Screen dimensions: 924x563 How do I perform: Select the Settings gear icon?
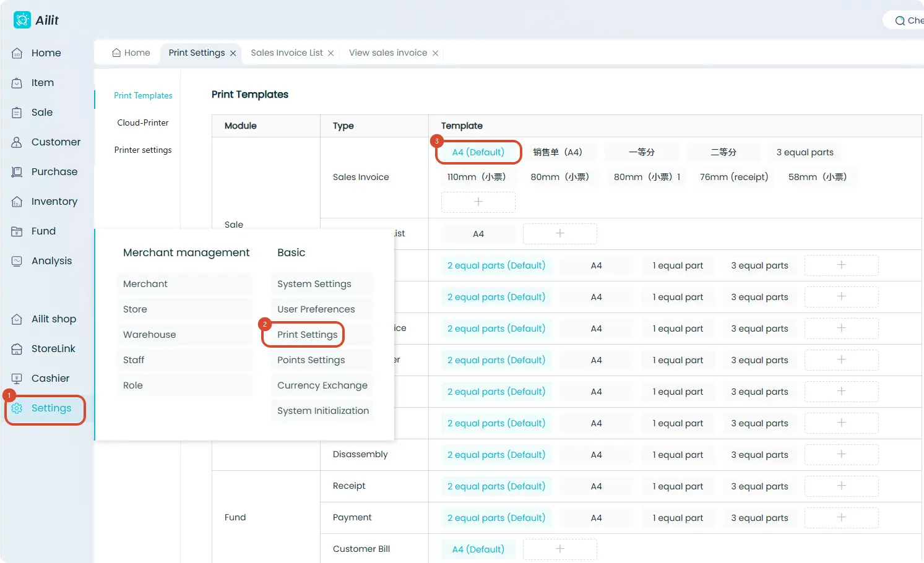(17, 408)
